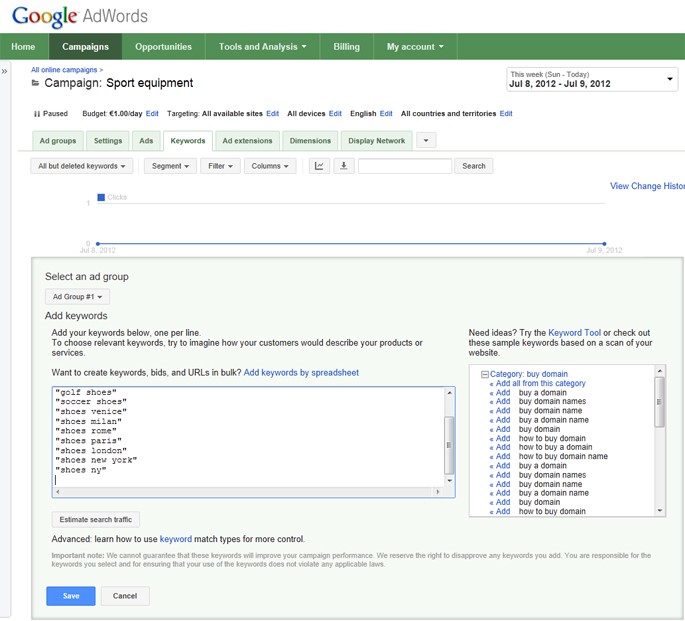Click inside the keywords text area

point(249,437)
